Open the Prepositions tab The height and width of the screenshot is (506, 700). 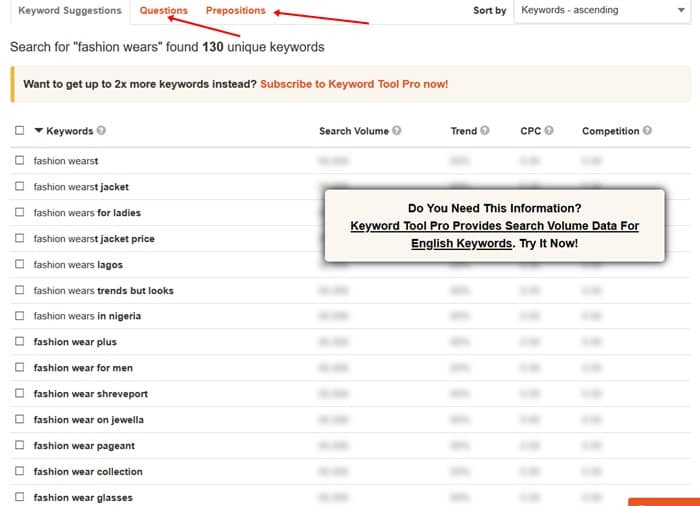[235, 11]
